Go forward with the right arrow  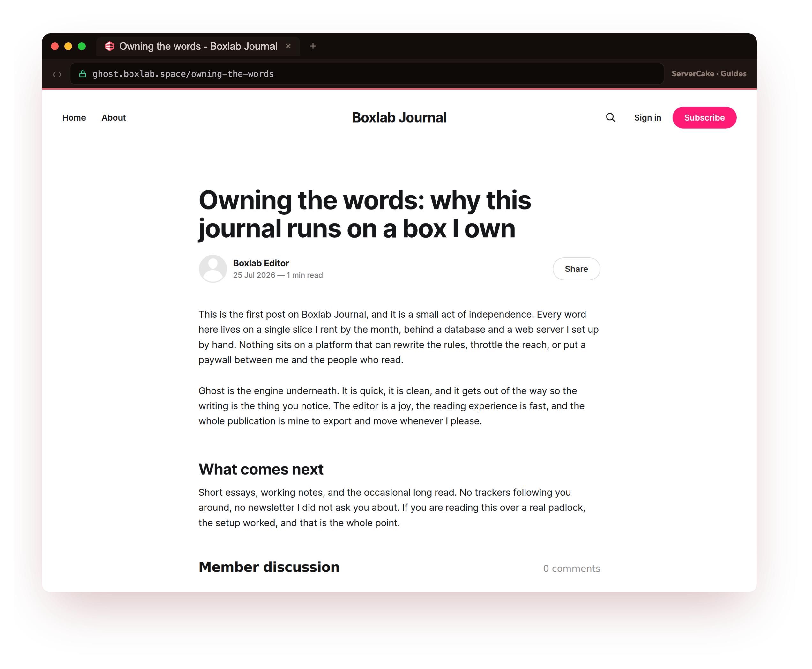pos(60,74)
